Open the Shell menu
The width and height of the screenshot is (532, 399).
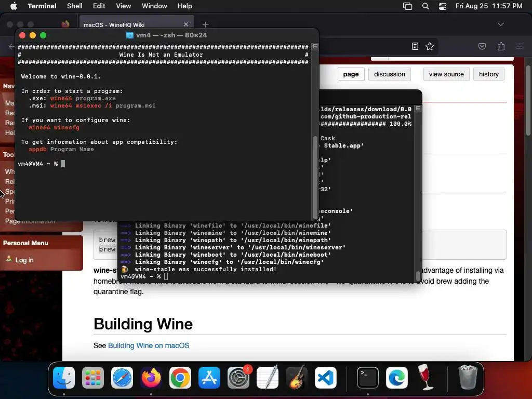(x=75, y=6)
